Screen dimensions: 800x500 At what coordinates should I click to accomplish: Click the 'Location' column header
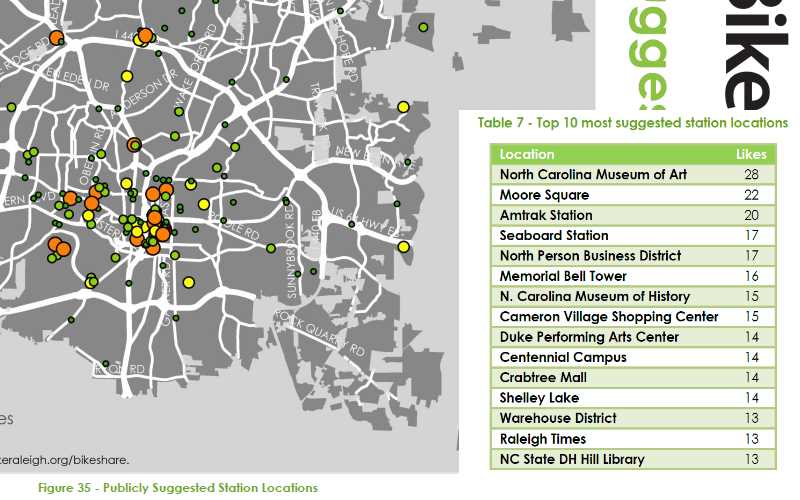[x=527, y=154]
